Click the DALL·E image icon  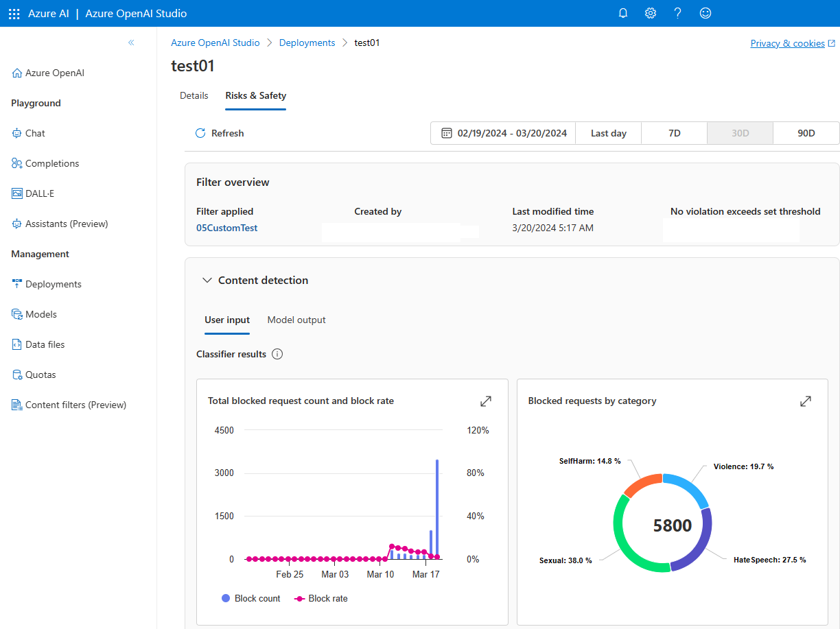[17, 194]
